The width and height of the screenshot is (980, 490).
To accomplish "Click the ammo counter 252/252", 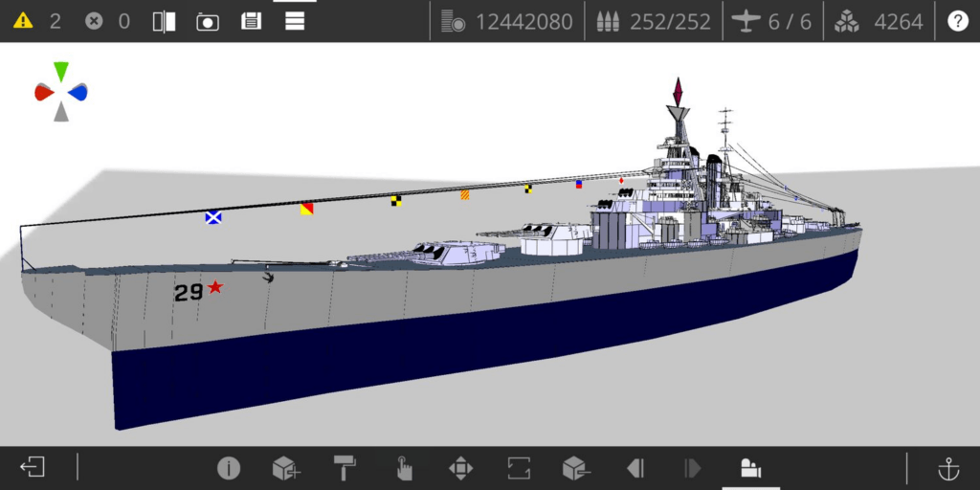I will point(656,21).
